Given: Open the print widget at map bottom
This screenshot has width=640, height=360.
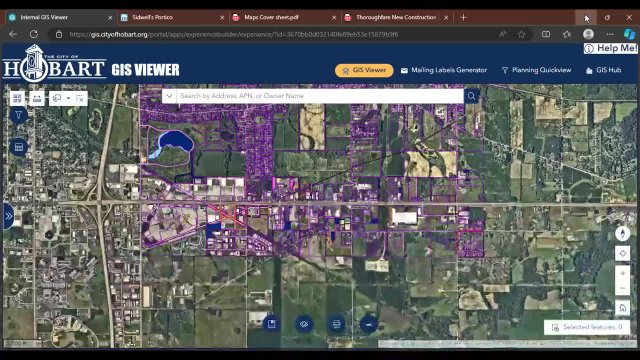Looking at the screenshot, I should tap(336, 324).
